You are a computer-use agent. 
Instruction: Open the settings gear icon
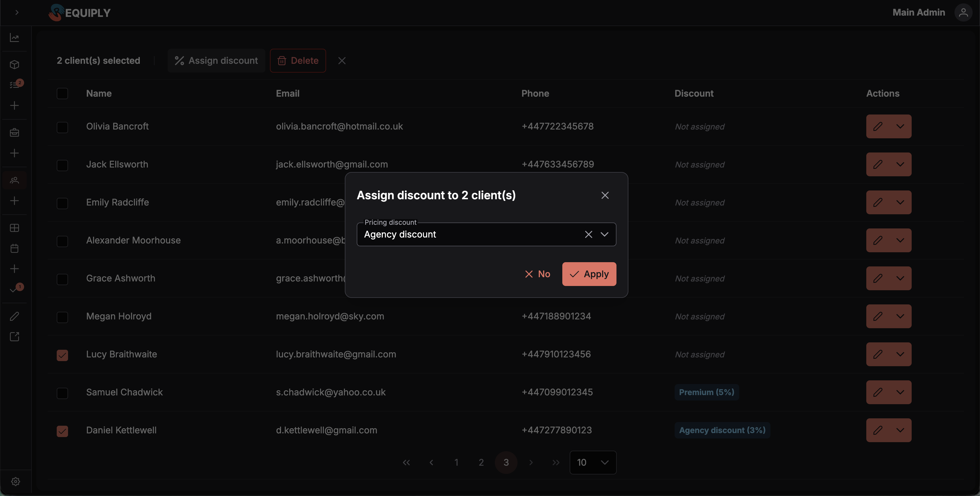(16, 482)
